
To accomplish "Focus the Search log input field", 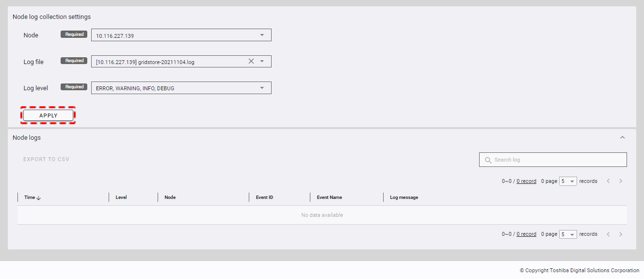I will [x=558, y=160].
